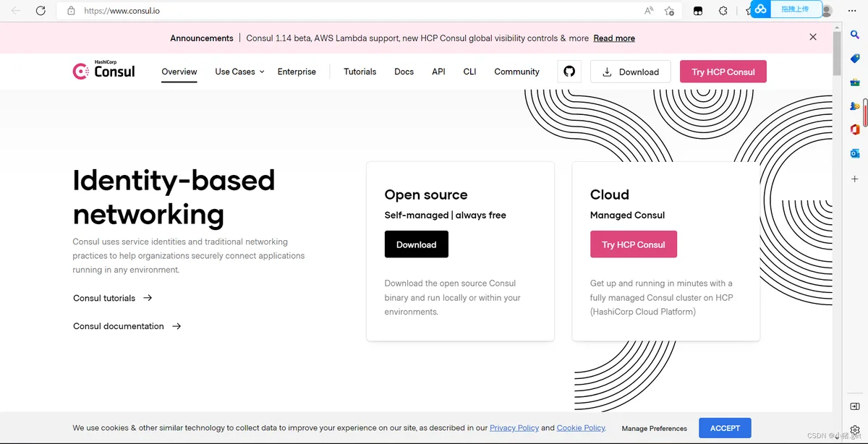Open the Microsoft Office icon in sidebar
Image resolution: width=868 pixels, height=444 pixels.
click(x=854, y=129)
